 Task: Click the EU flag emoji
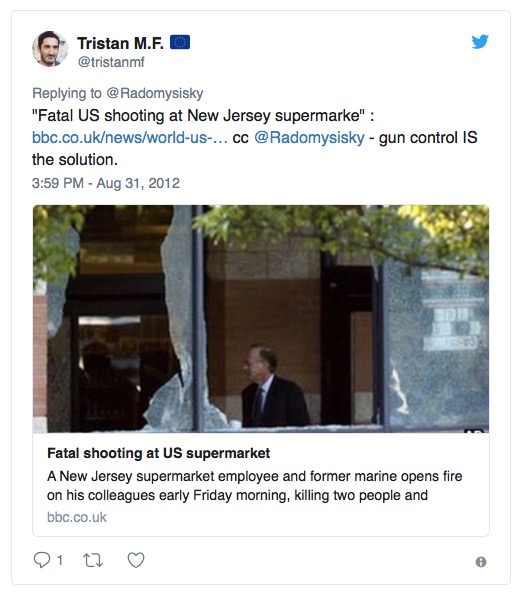180,42
